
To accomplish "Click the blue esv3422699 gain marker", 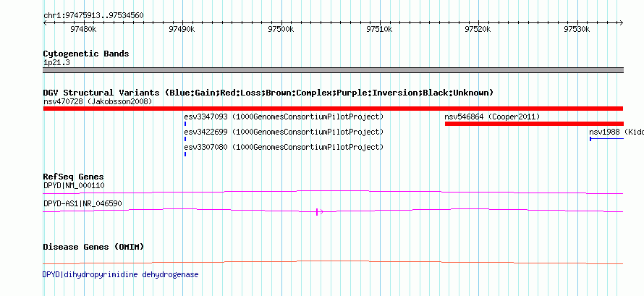I will [x=186, y=139].
